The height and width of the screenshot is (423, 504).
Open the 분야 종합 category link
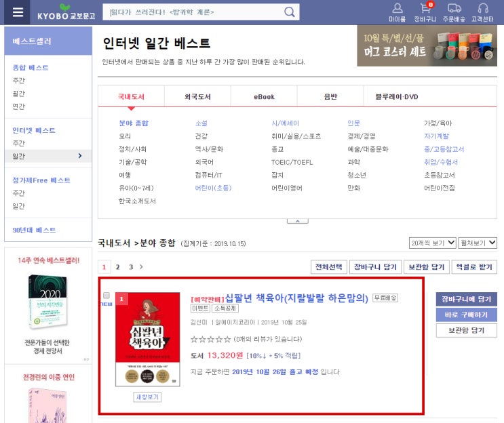click(134, 123)
